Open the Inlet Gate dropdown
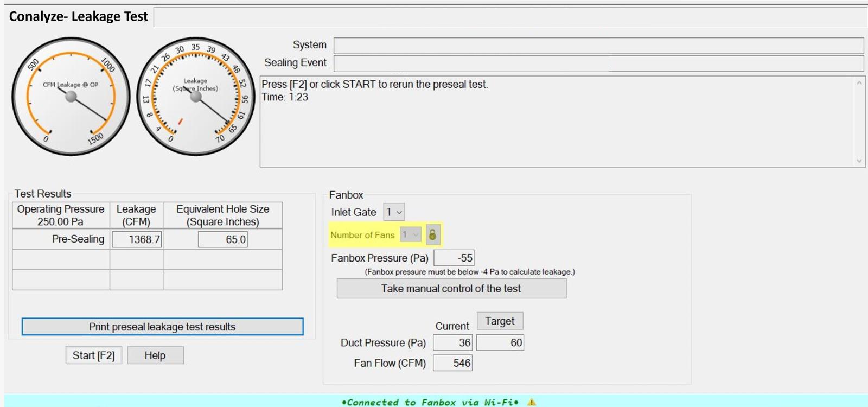This screenshot has height=407, width=868. (394, 212)
